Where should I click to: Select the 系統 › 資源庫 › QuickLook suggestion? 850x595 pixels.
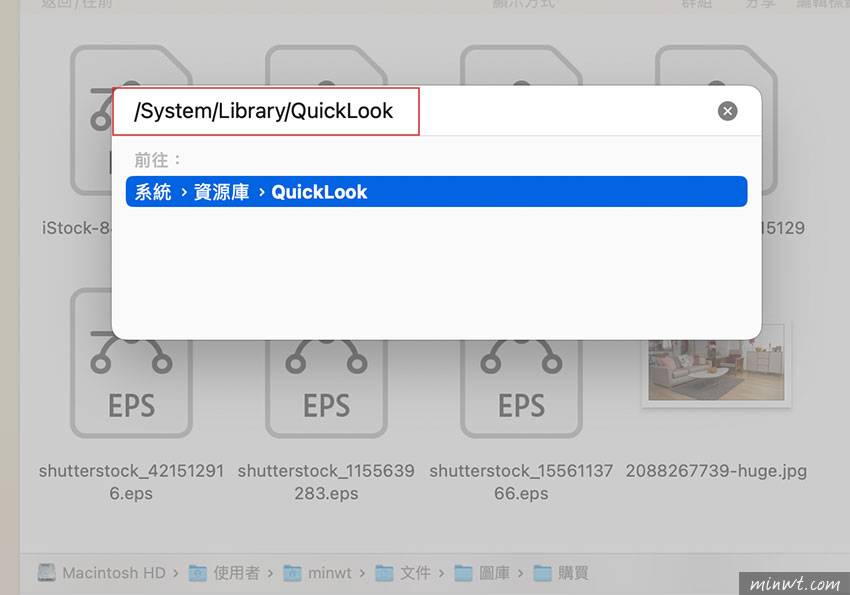436,191
